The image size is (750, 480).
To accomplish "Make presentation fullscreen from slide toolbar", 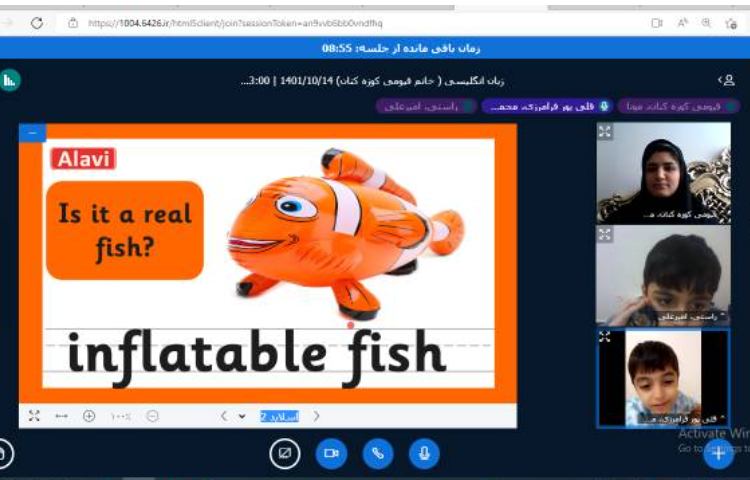I will (34, 416).
